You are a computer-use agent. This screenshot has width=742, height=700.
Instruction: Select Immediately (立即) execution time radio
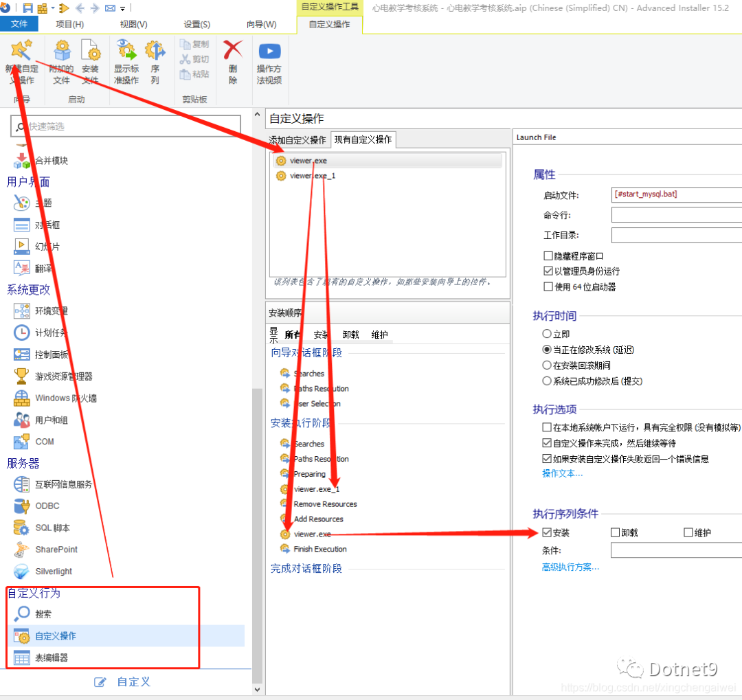pos(547,334)
